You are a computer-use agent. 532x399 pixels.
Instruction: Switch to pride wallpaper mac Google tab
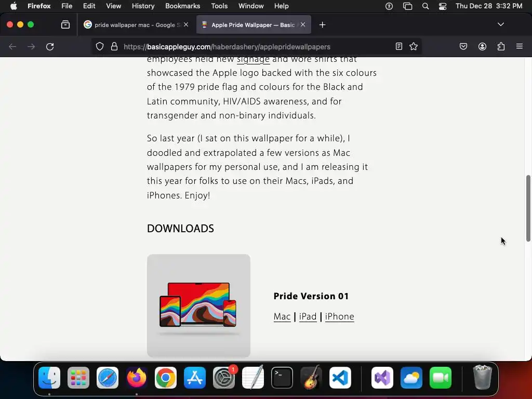pos(137,25)
